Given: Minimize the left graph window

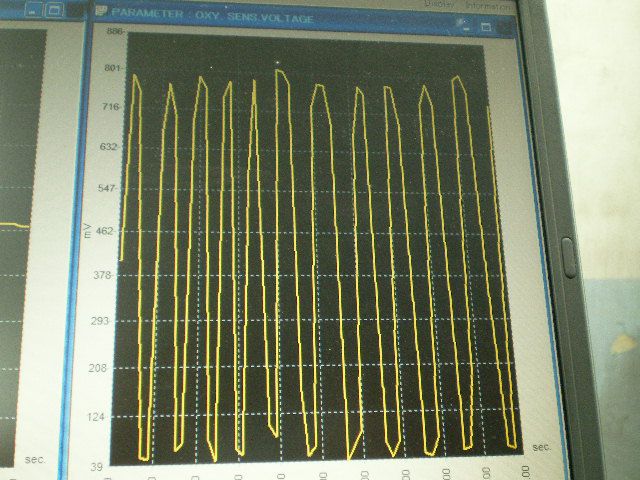Looking at the screenshot, I should tap(34, 9).
